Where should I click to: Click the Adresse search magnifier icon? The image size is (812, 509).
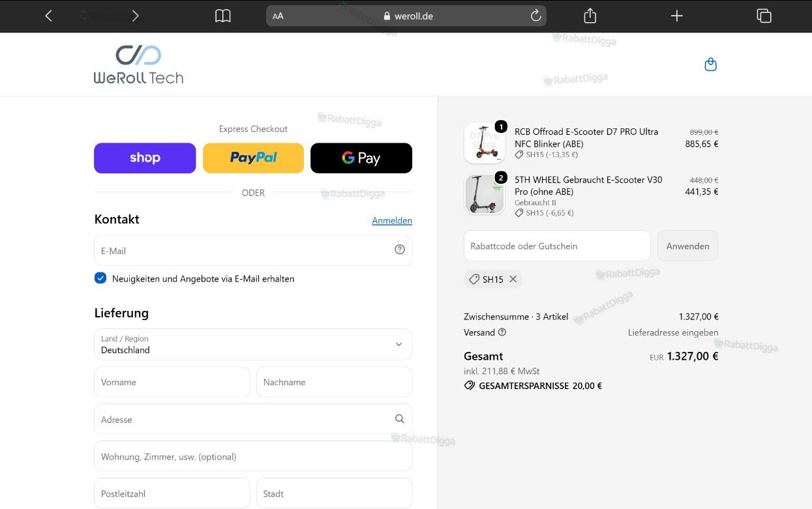(x=400, y=419)
